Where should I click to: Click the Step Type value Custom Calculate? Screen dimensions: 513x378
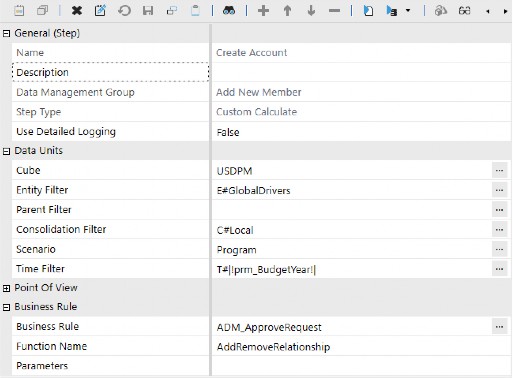[256, 112]
